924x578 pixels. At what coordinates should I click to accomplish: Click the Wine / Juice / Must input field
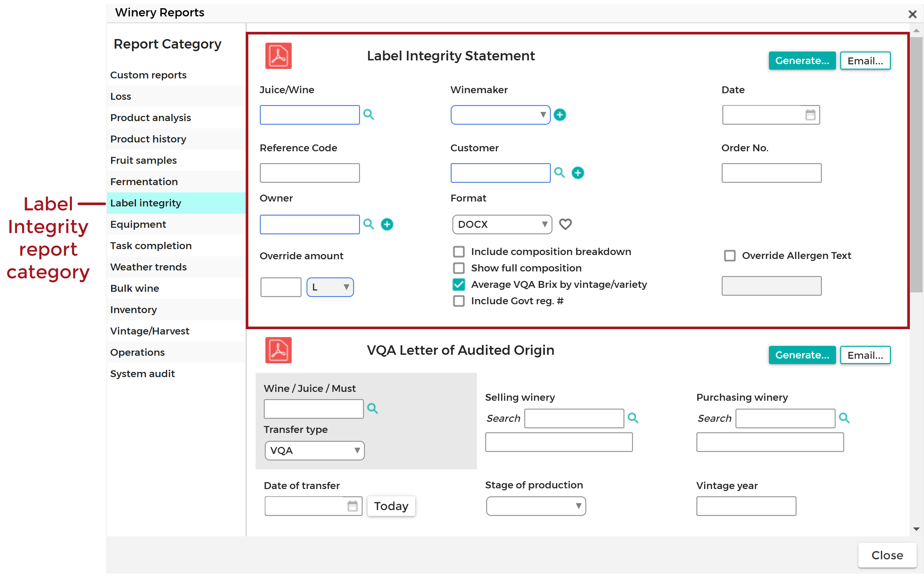point(314,409)
